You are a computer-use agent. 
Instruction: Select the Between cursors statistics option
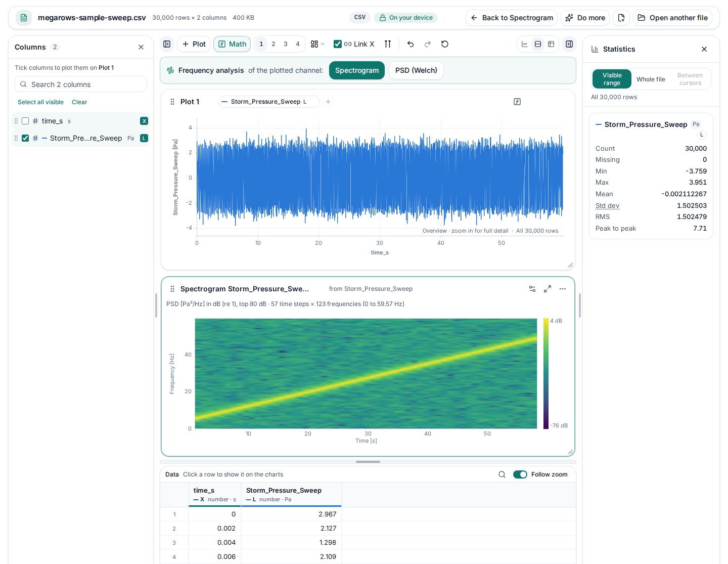tap(690, 79)
